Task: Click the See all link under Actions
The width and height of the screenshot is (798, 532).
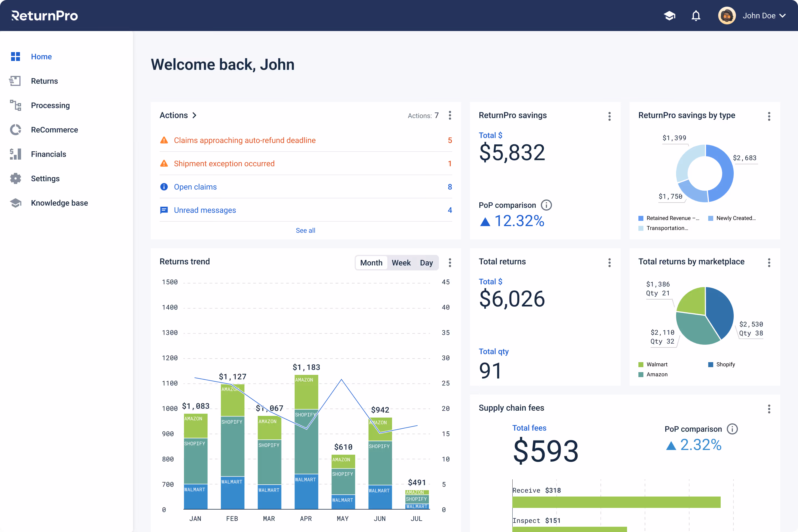Action: point(305,230)
